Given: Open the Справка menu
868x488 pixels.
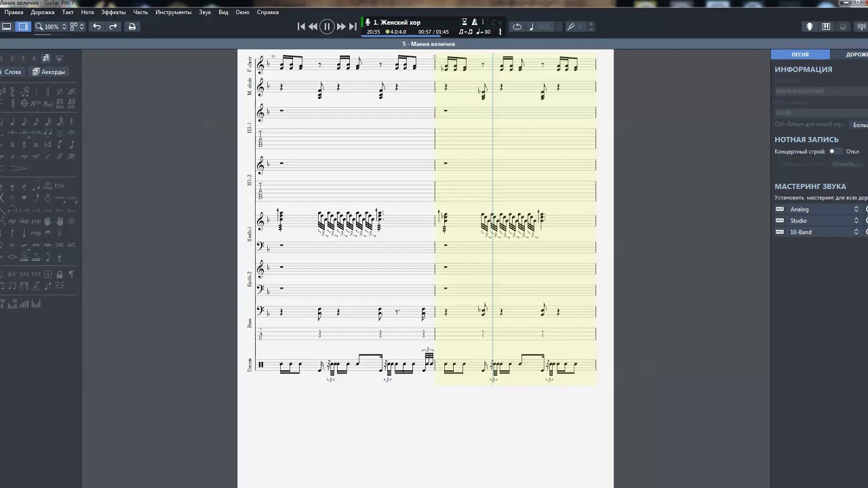Looking at the screenshot, I should [x=268, y=12].
